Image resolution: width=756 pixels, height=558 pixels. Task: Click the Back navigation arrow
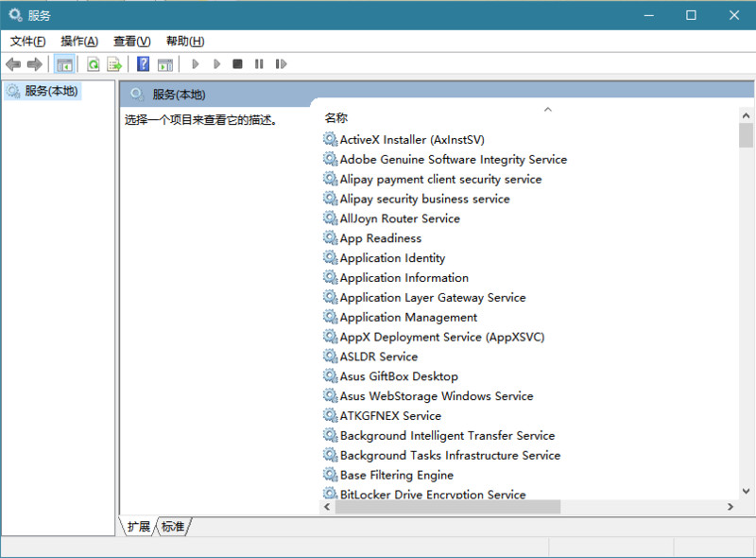click(x=13, y=63)
